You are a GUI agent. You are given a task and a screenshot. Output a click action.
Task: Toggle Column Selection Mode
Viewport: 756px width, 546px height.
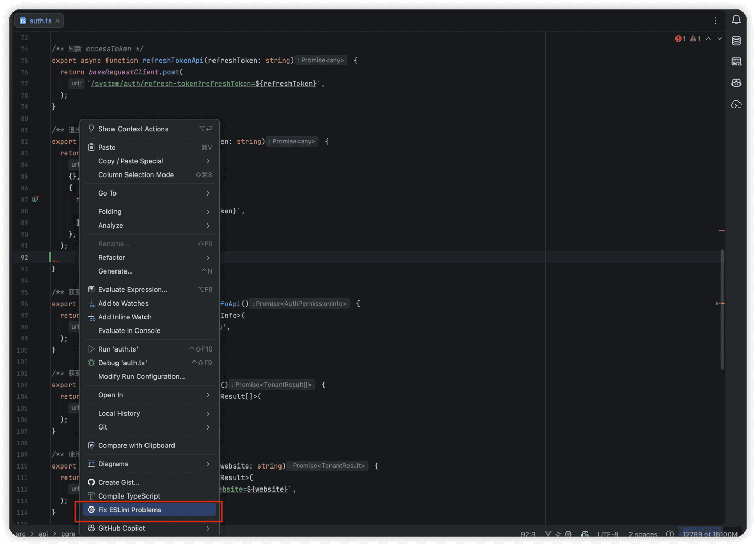(x=150, y=174)
